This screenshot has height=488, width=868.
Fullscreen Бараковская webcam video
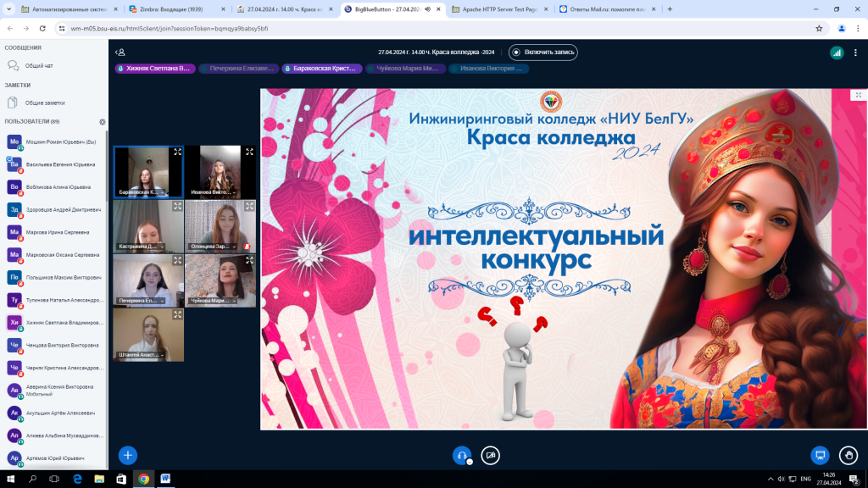pos(178,152)
